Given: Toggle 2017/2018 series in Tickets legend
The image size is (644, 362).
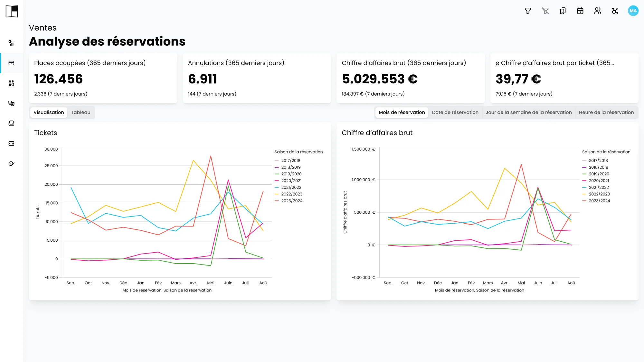Looking at the screenshot, I should [288, 161].
